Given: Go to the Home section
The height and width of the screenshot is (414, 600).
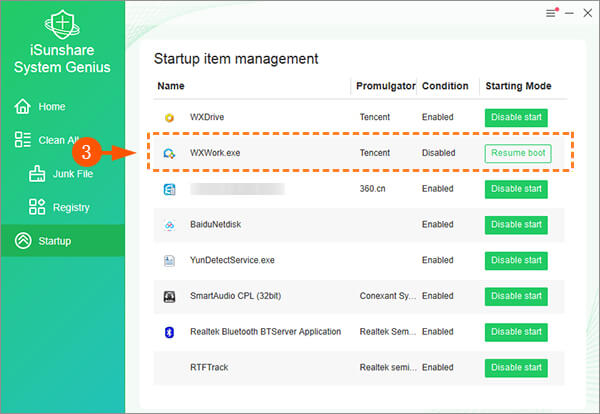Looking at the screenshot, I should 52,106.
